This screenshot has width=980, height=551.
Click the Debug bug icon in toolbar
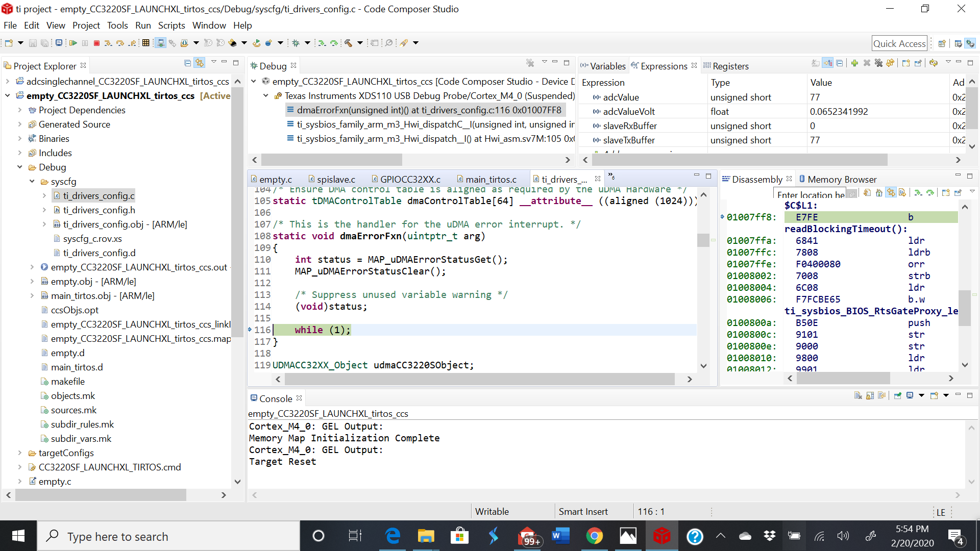coord(296,43)
